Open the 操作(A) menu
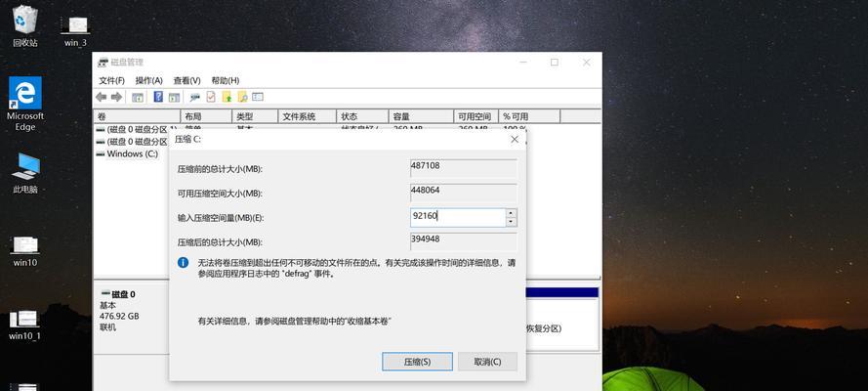This screenshot has height=391, width=868. 149,80
